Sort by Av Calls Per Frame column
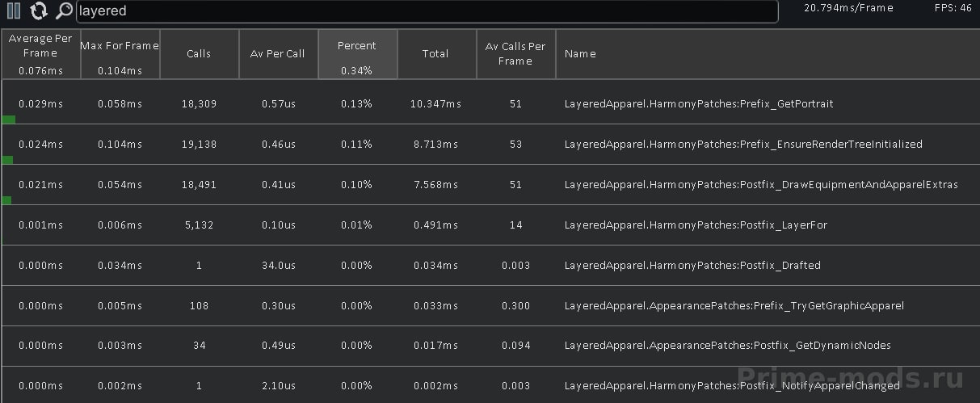 [x=515, y=54]
